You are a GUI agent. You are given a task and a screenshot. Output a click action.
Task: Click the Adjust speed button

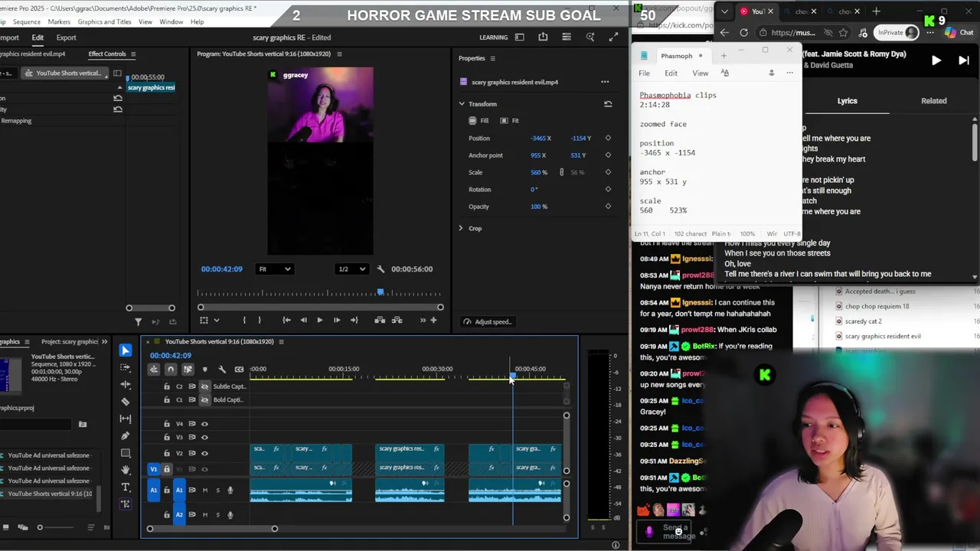pyautogui.click(x=488, y=321)
